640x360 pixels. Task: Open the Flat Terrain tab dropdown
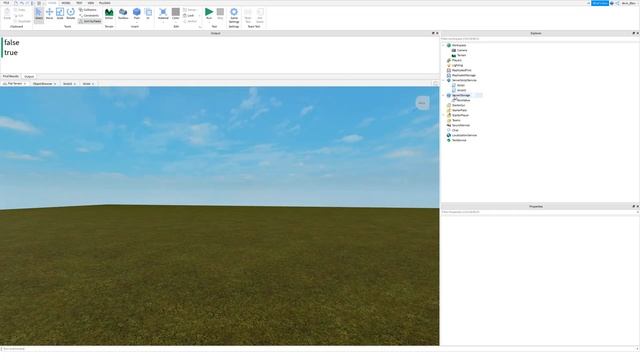coord(25,84)
